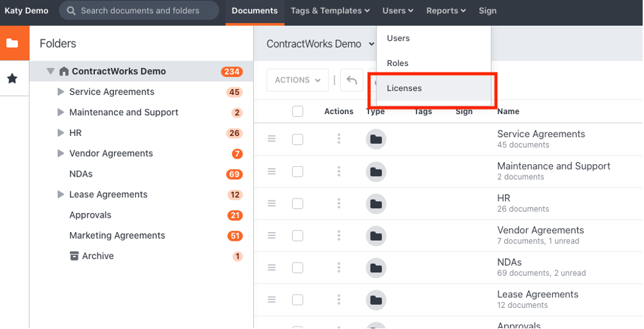Select the Lease Agreements row checkbox
The height and width of the screenshot is (329, 644).
pyautogui.click(x=297, y=299)
